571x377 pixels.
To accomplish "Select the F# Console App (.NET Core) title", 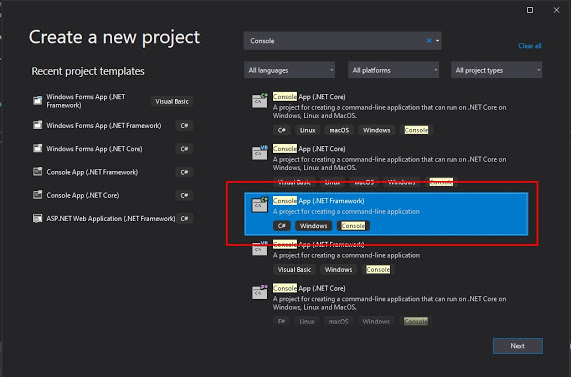I will coord(309,288).
